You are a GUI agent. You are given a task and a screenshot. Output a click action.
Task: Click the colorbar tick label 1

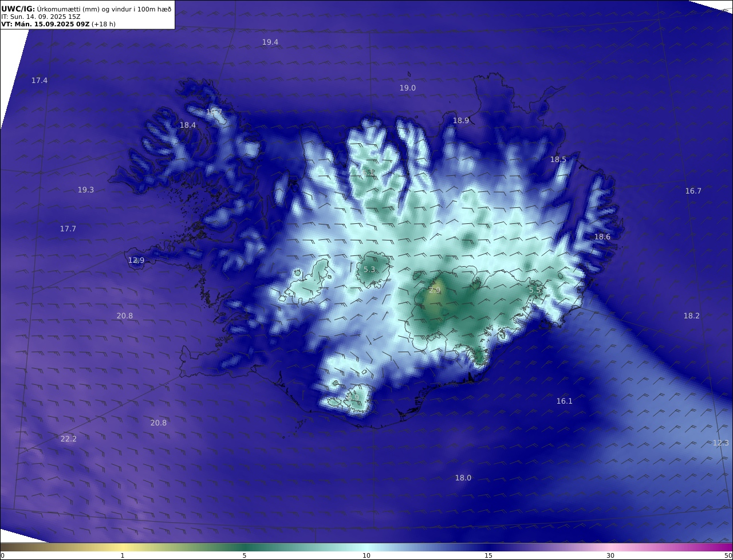[x=123, y=555]
